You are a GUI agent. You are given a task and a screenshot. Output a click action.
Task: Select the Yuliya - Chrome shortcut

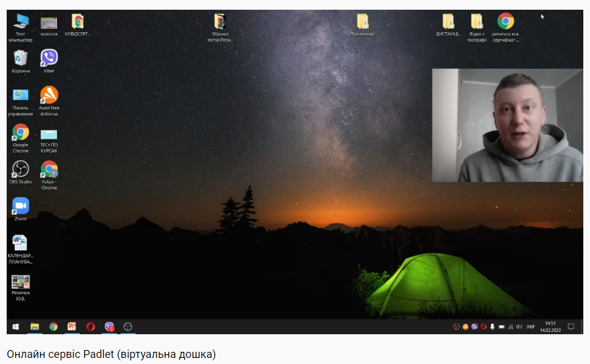[49, 175]
